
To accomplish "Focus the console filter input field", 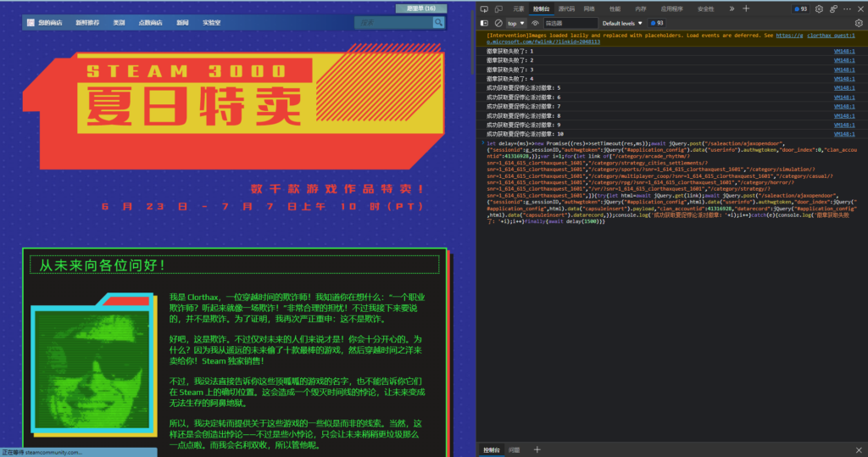I will coord(570,23).
